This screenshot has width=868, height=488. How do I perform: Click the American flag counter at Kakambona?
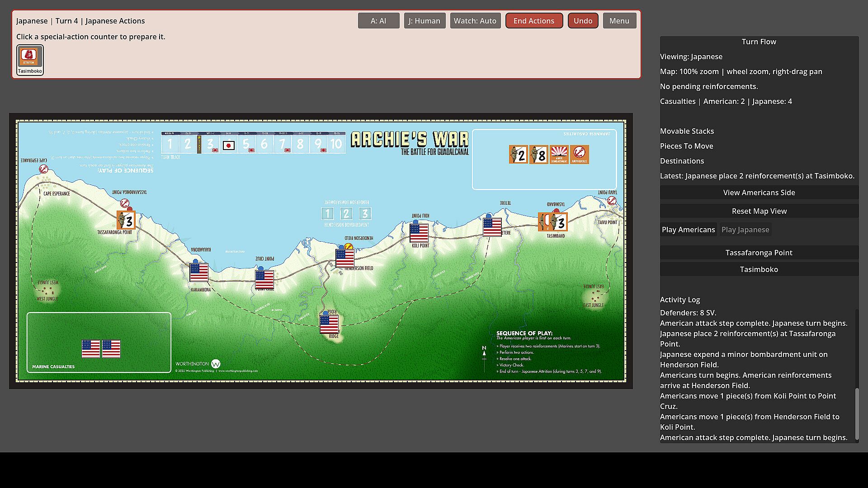[x=199, y=272]
